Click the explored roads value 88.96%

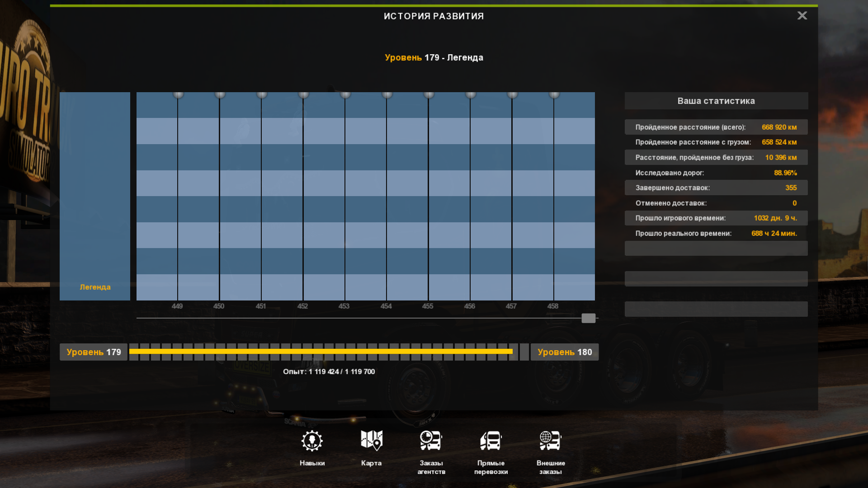coord(786,173)
